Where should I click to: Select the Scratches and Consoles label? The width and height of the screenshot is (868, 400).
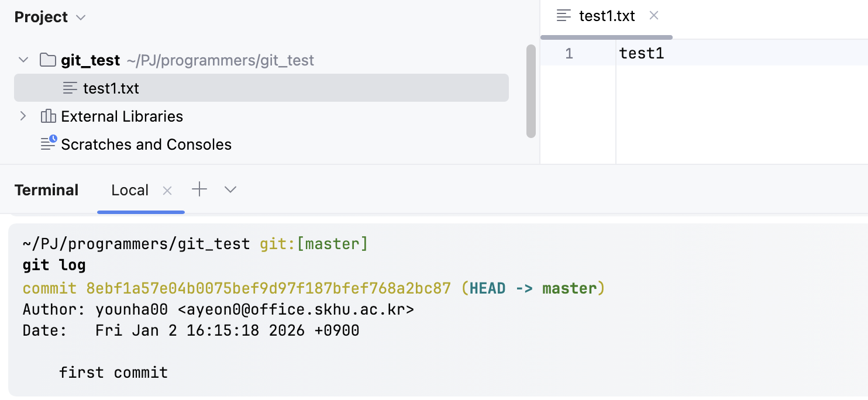tap(146, 144)
